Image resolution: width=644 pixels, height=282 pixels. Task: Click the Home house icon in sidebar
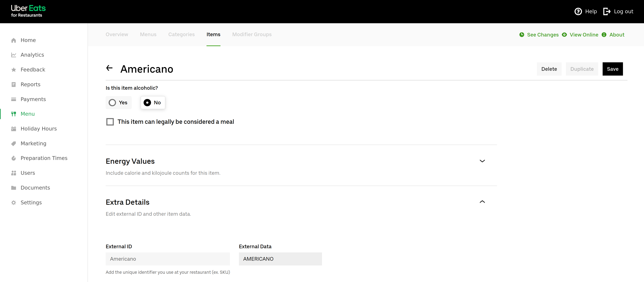pos(14,40)
